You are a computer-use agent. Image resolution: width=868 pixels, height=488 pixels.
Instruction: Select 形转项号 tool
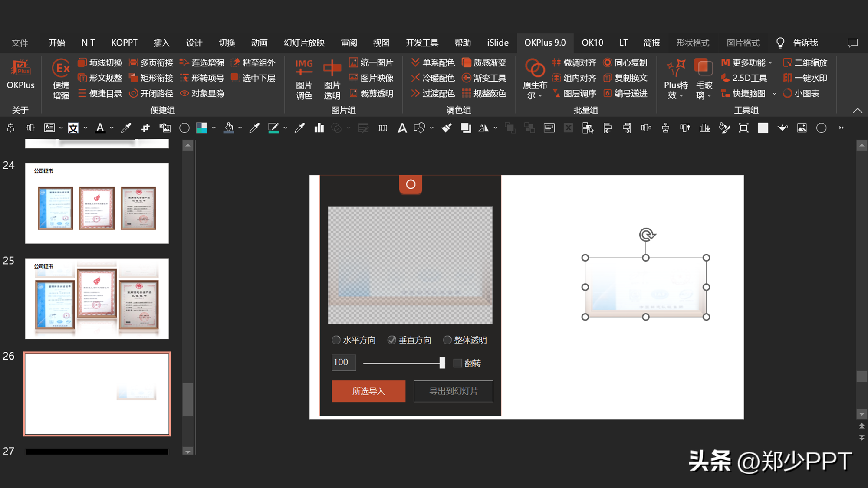tap(202, 78)
